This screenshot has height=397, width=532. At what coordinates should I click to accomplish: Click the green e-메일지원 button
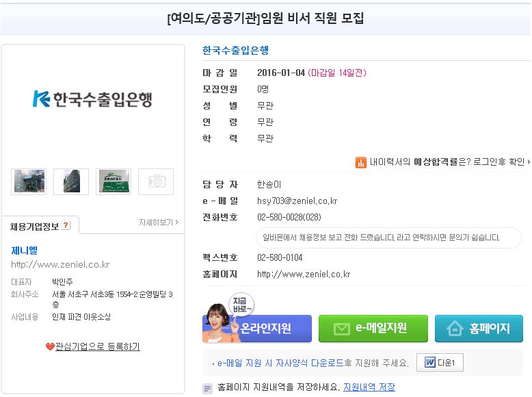(x=373, y=328)
